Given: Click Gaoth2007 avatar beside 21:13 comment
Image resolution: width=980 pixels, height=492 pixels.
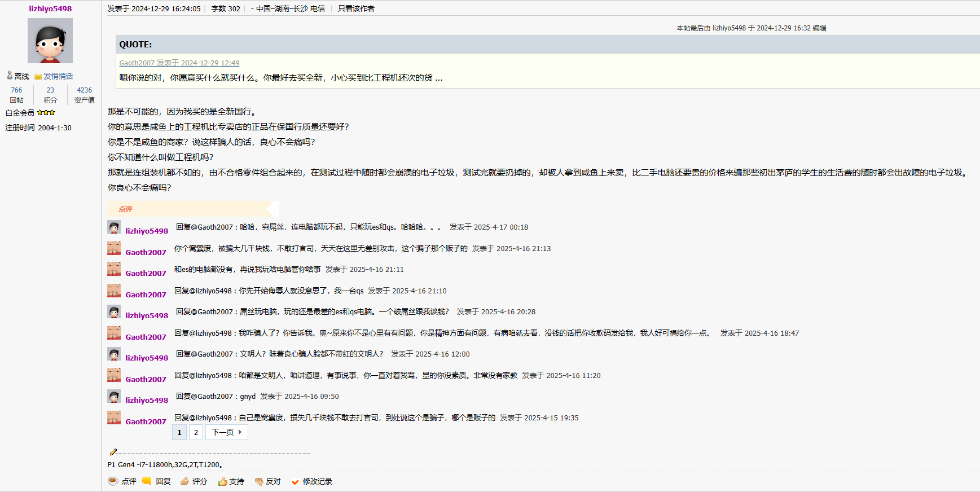Looking at the screenshot, I should click(x=114, y=248).
